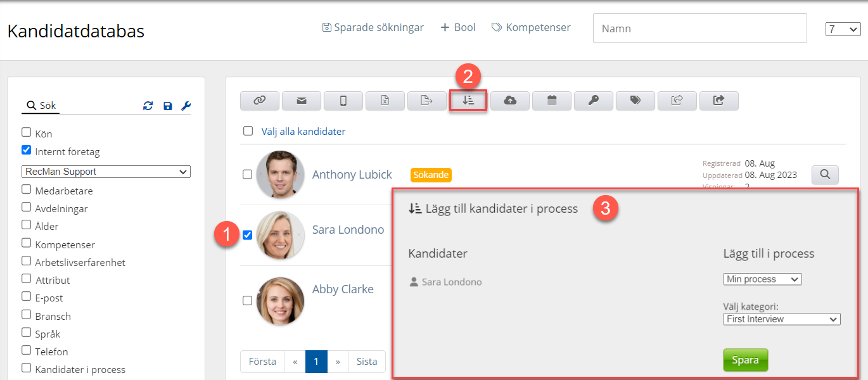Viewport: 868px width, 380px height.
Task: Expand the 'First Interview' category dropdown
Action: pyautogui.click(x=781, y=319)
